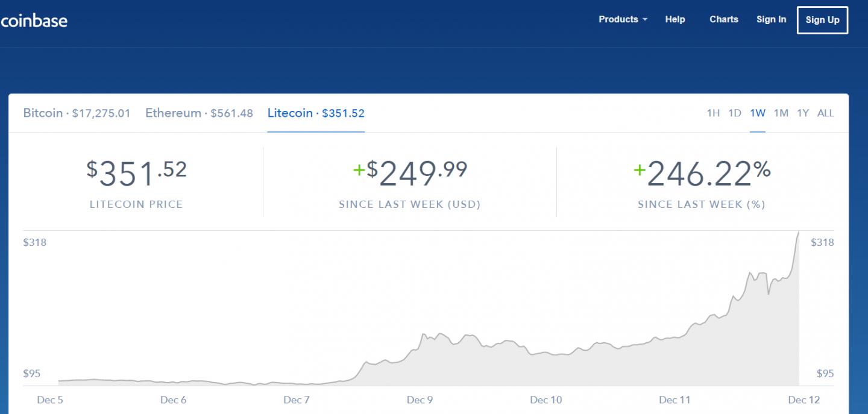
Task: Select the 1Y time range
Action: point(803,113)
